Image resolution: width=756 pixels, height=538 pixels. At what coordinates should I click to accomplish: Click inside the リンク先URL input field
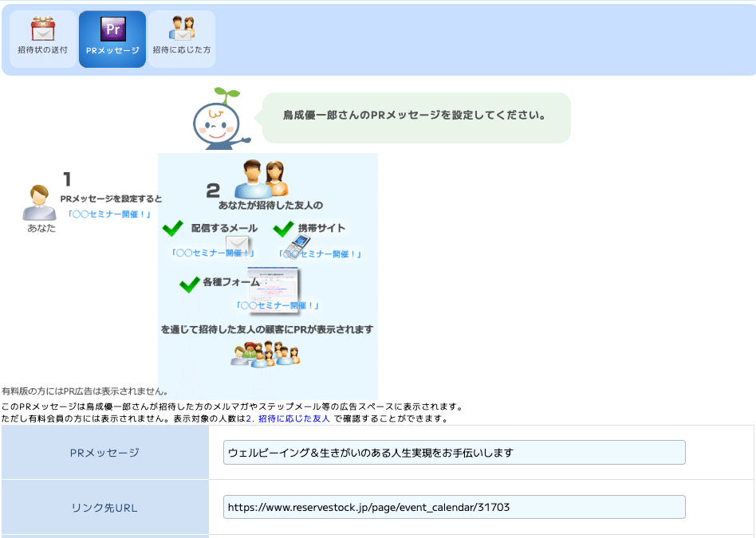click(x=455, y=506)
